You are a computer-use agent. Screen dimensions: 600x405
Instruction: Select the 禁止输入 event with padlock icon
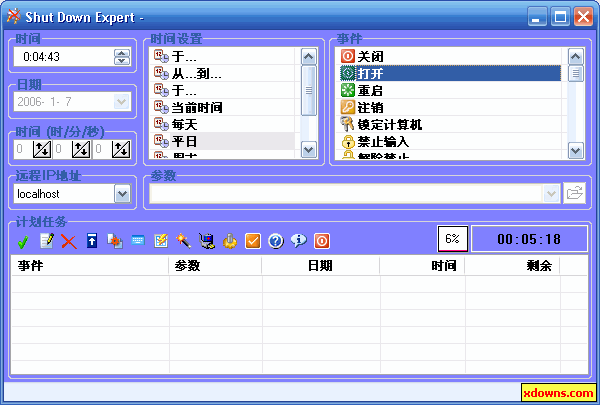pos(450,142)
